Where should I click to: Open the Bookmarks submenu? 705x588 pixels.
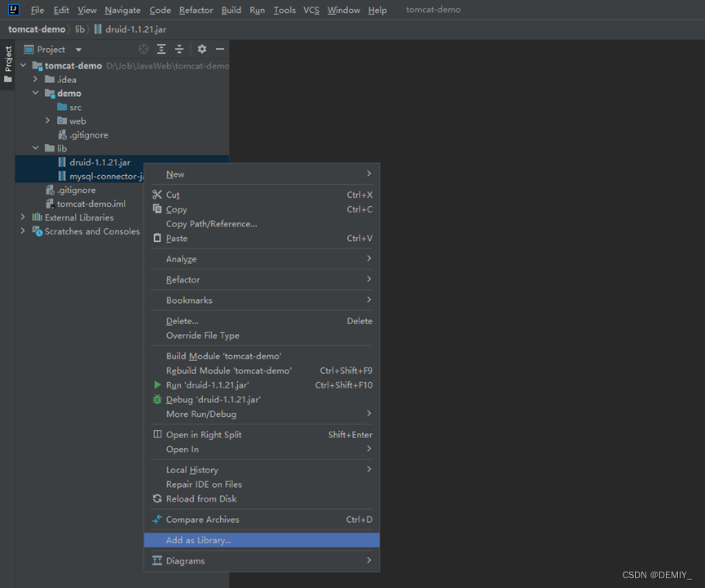pos(262,300)
